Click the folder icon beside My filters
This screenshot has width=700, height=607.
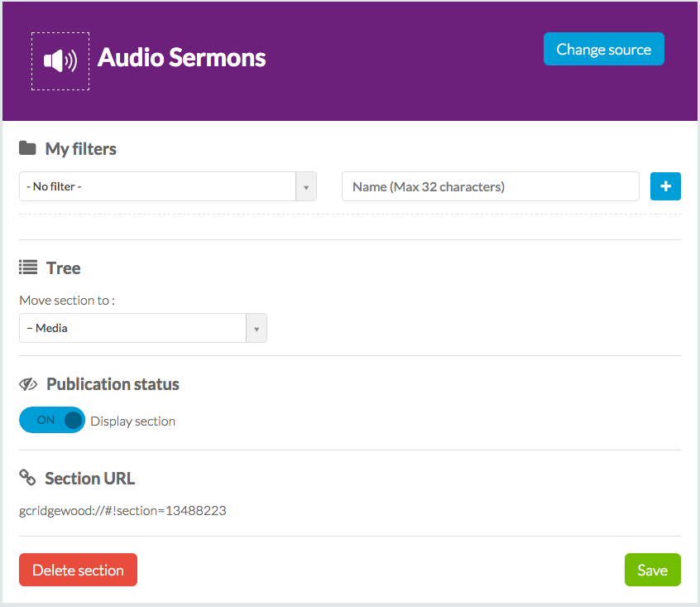click(x=28, y=148)
